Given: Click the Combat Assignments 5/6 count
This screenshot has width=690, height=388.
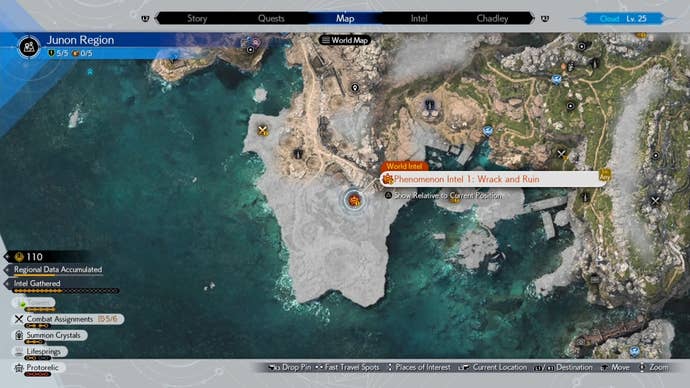Looking at the screenshot, I should [x=107, y=319].
